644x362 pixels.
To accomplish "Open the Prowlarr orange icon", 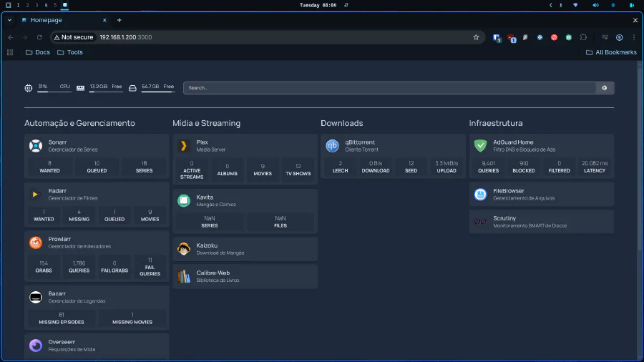I will point(36,243).
